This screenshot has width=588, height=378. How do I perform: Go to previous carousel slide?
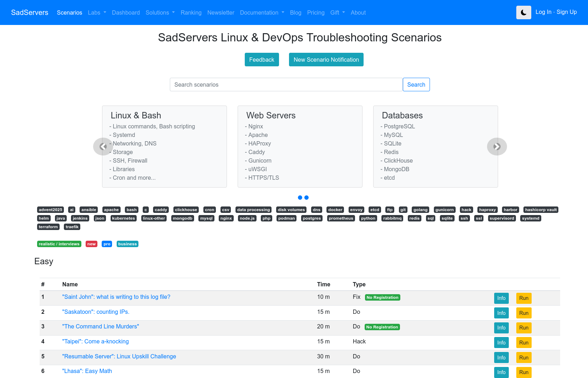pos(103,147)
